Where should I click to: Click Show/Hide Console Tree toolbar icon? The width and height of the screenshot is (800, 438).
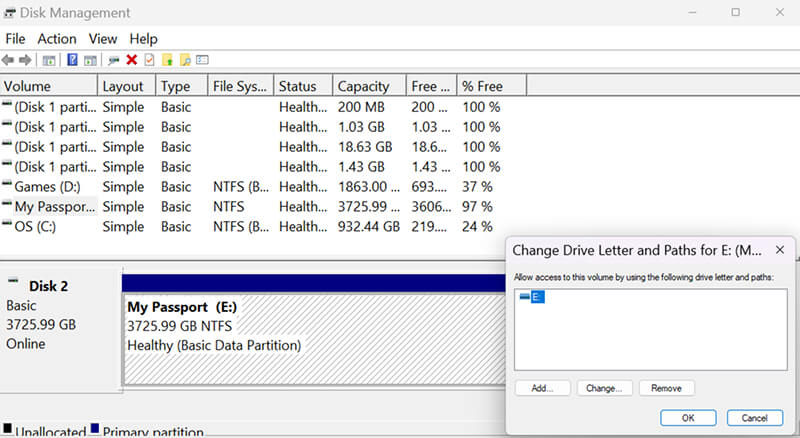(x=49, y=60)
